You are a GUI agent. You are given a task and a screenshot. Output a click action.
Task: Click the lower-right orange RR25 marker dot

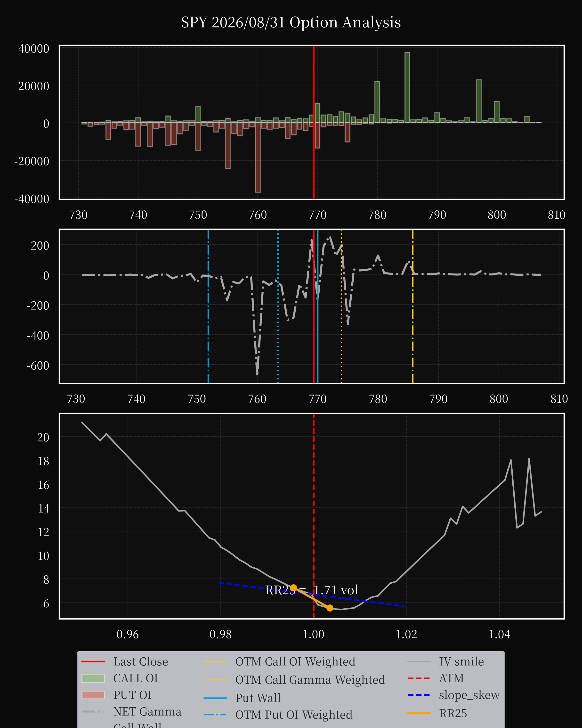click(330, 608)
